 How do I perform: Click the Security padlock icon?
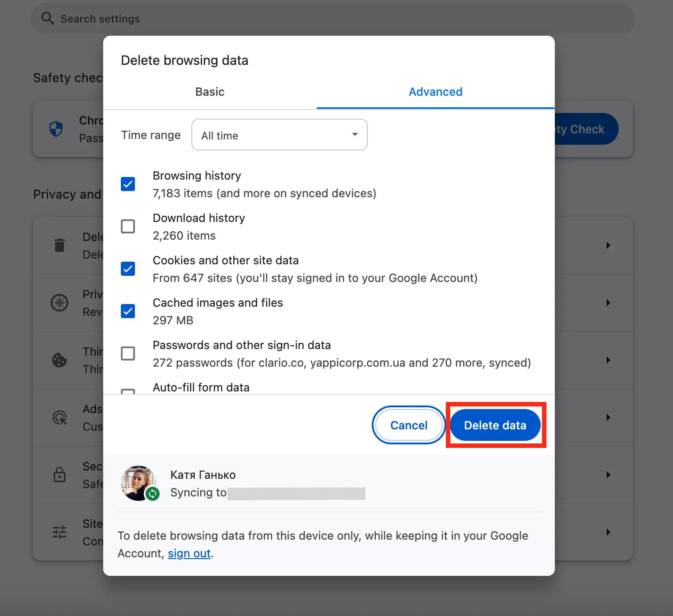point(60,475)
